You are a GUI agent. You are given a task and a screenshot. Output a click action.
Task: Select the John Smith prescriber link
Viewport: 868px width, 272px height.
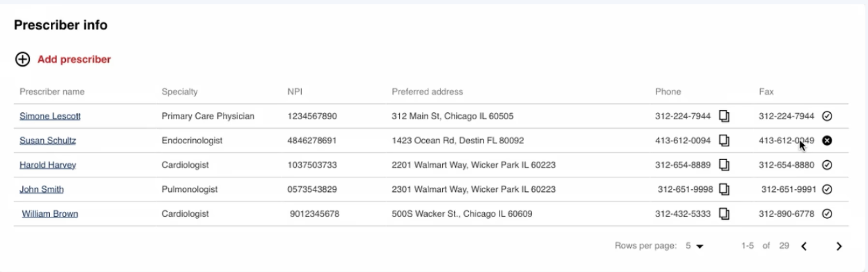click(42, 189)
